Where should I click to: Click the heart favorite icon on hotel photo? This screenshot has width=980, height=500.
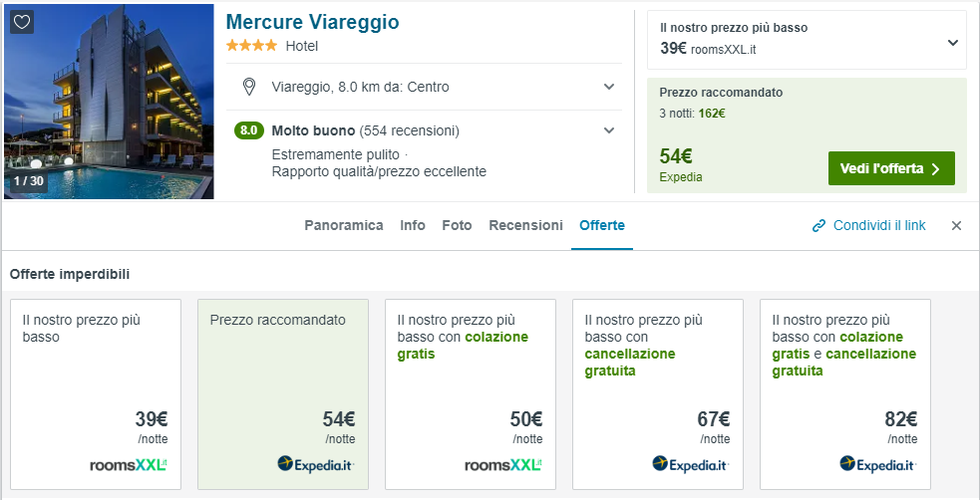[22, 21]
